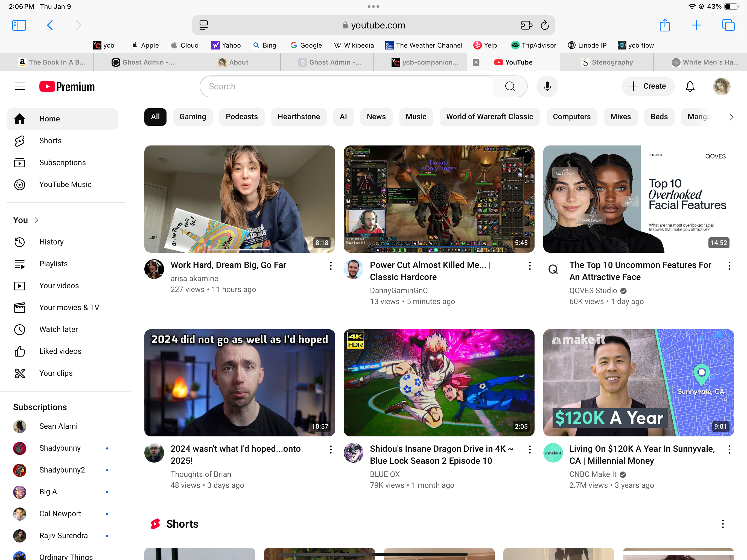Switch to the ycb-companion tab
Screen dimensions: 747x560
coord(420,63)
